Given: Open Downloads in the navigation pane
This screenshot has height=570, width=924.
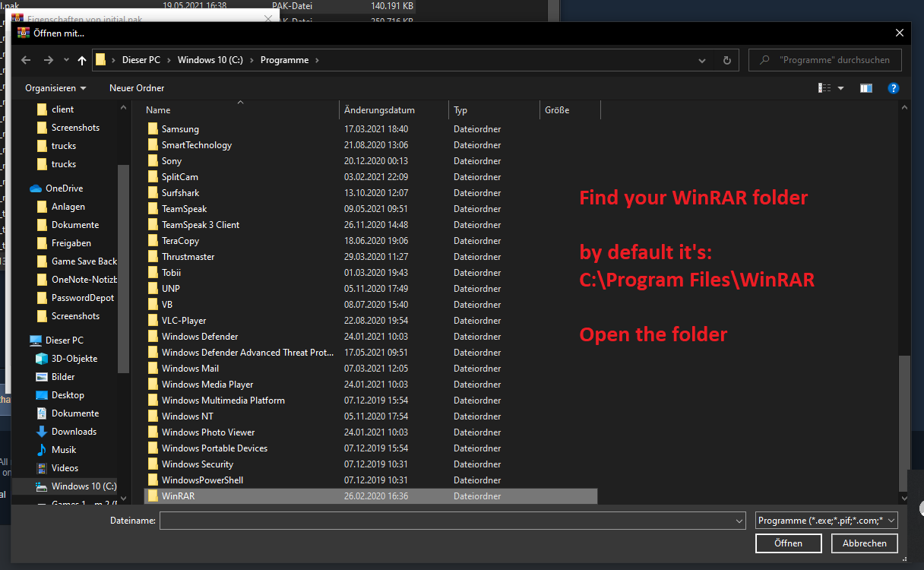Looking at the screenshot, I should [x=74, y=432].
